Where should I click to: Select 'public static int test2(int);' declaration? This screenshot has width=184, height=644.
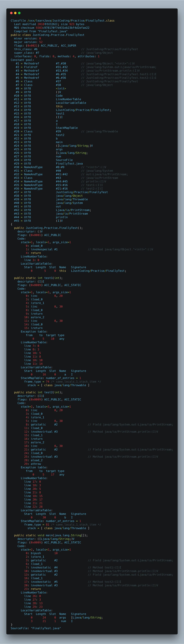tap(38, 392)
